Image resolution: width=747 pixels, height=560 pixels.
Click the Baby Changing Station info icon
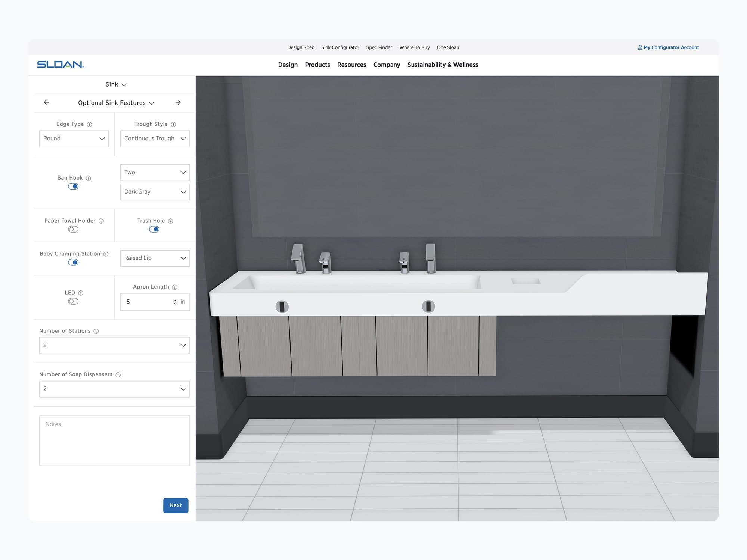(x=105, y=254)
